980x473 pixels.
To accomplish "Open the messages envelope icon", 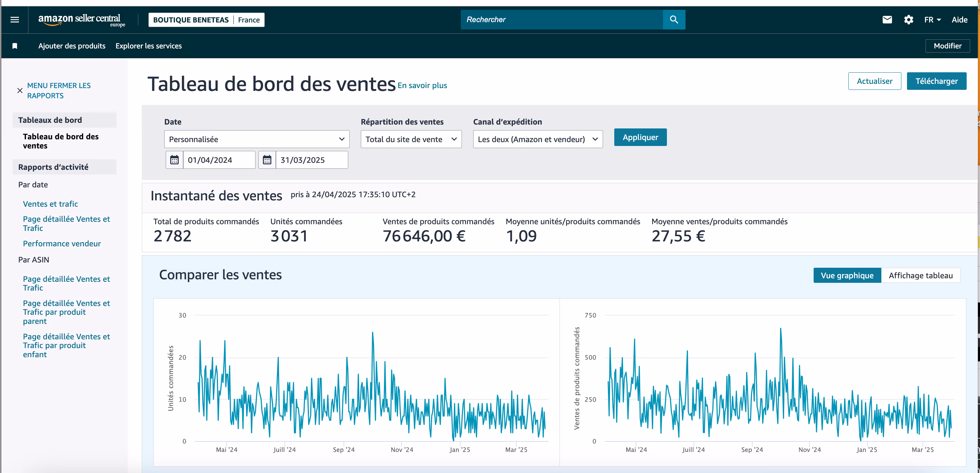I will click(887, 20).
